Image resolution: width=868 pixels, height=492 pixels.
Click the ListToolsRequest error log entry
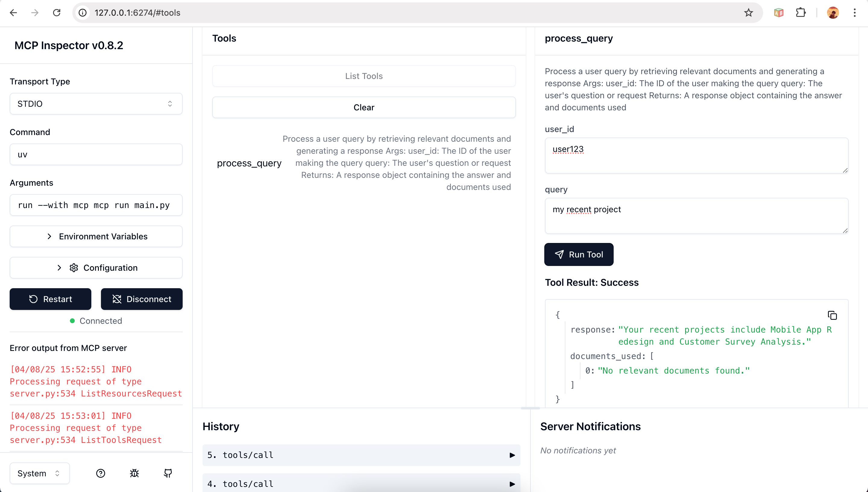pos(96,428)
